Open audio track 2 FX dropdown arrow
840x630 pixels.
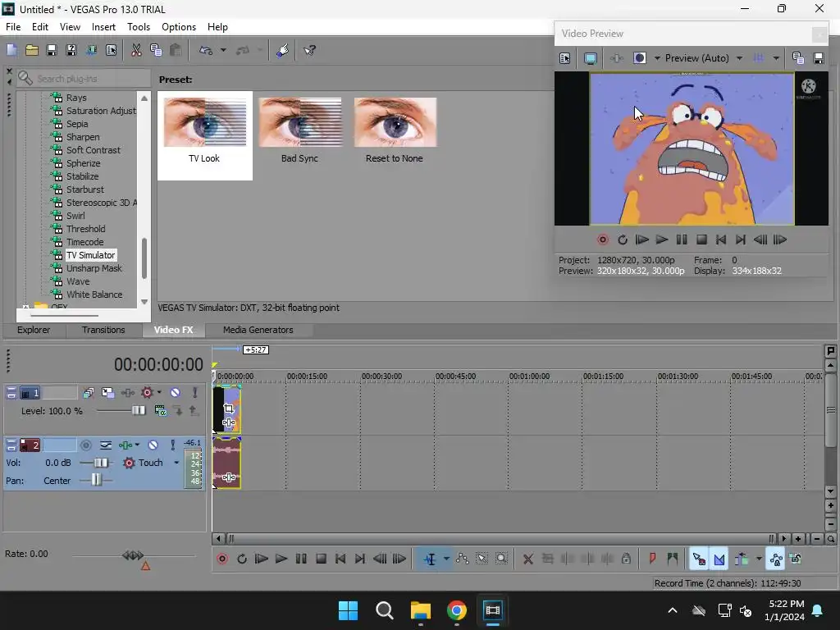coord(137,445)
